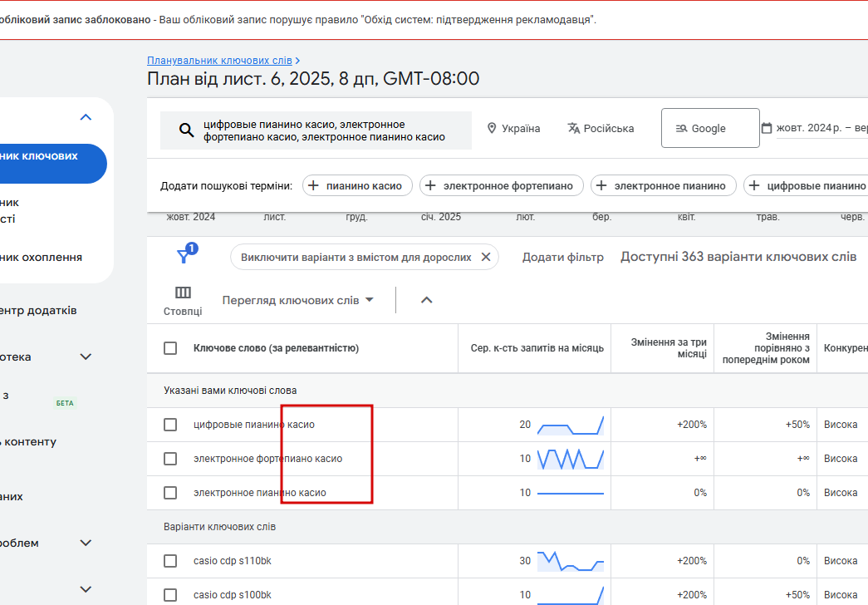Expand the bottom sidebar chevron below 'облем'

(86, 589)
